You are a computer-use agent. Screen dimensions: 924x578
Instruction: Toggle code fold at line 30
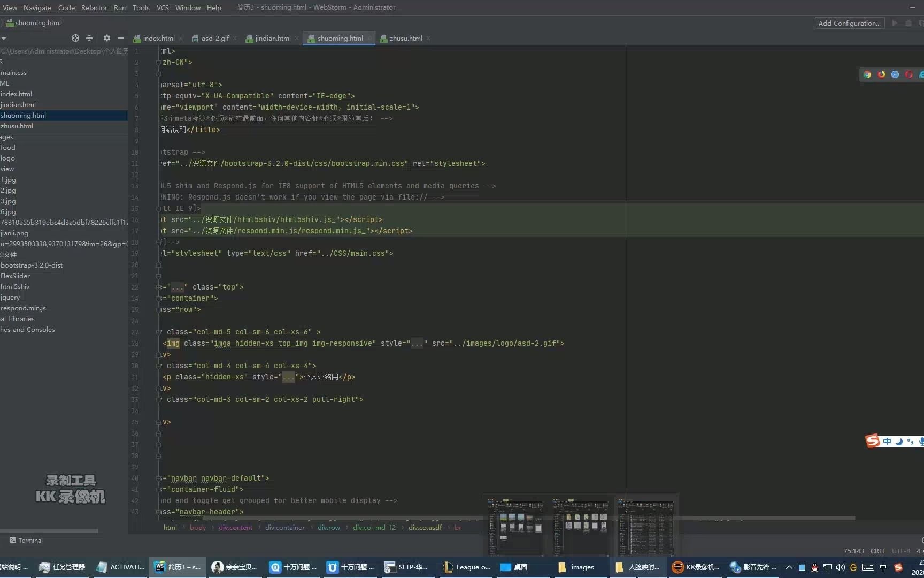pyautogui.click(x=158, y=366)
